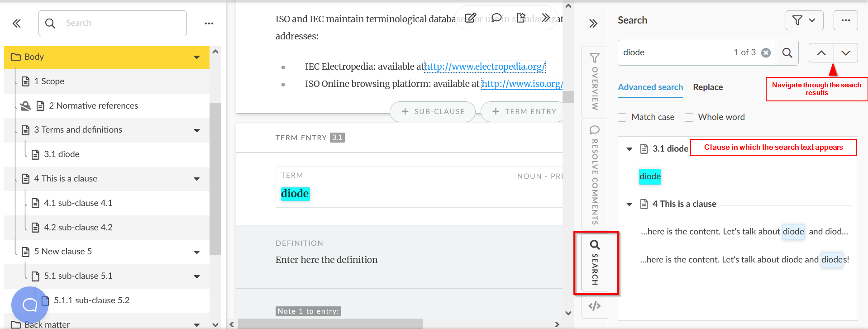Viewport: 868px width, 329px height.
Task: Open result ending with 'and diod...'
Action: pyautogui.click(x=744, y=232)
